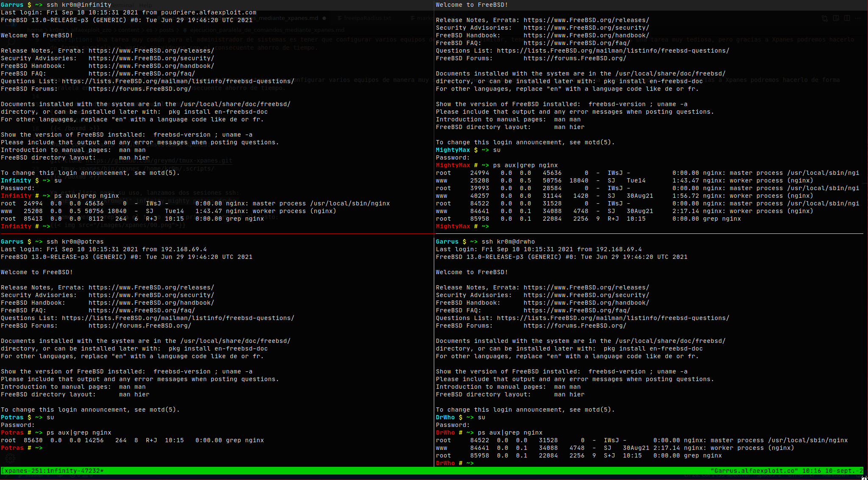This screenshot has width=868, height=480.
Task: Click the faint compare changes icon top-right
Action: (x=824, y=18)
